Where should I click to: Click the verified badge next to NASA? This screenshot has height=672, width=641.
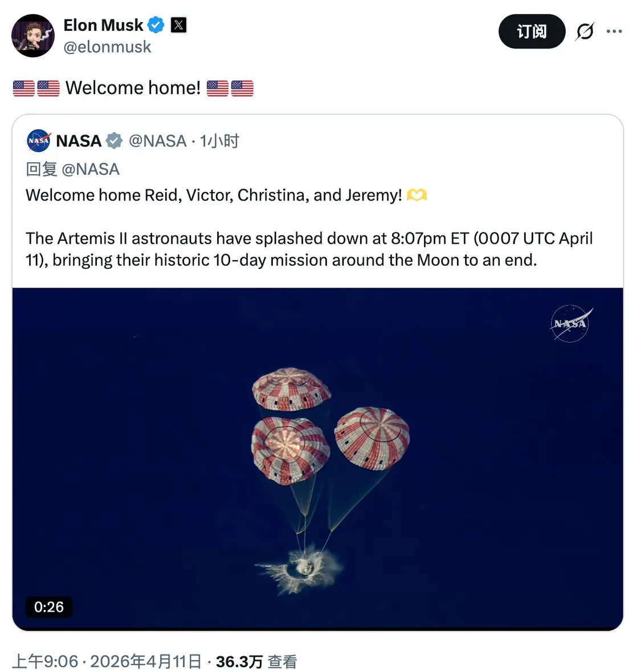pos(115,141)
